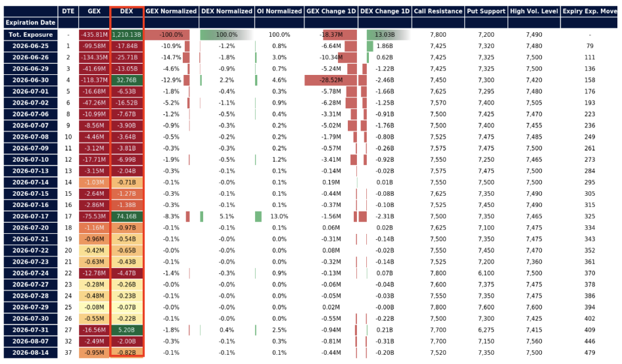Screen dimensions: 622x364
Task: Click the DEX column header
Action: 126,11
